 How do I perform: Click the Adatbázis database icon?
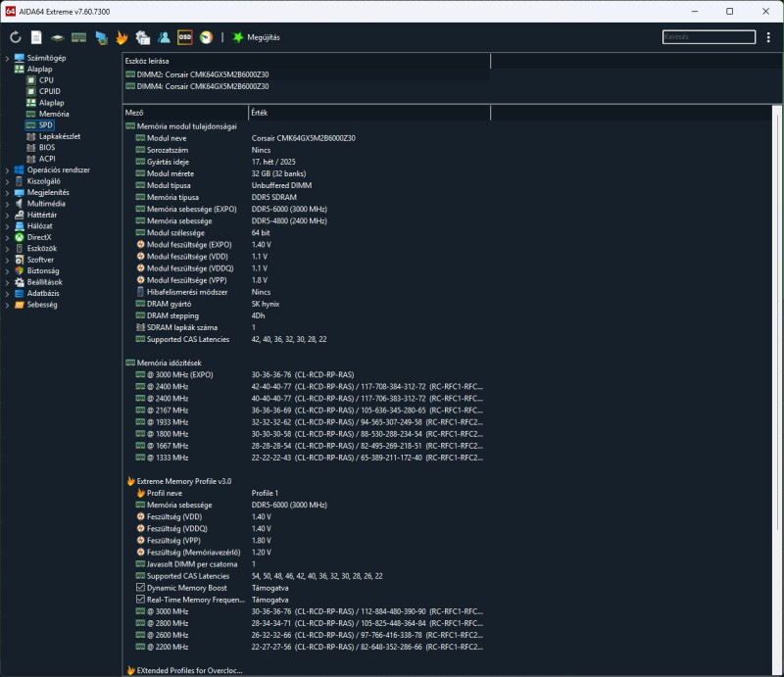click(x=19, y=294)
